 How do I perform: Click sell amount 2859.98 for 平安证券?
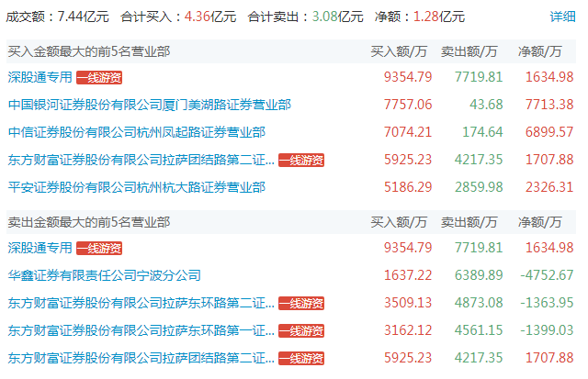click(x=479, y=187)
